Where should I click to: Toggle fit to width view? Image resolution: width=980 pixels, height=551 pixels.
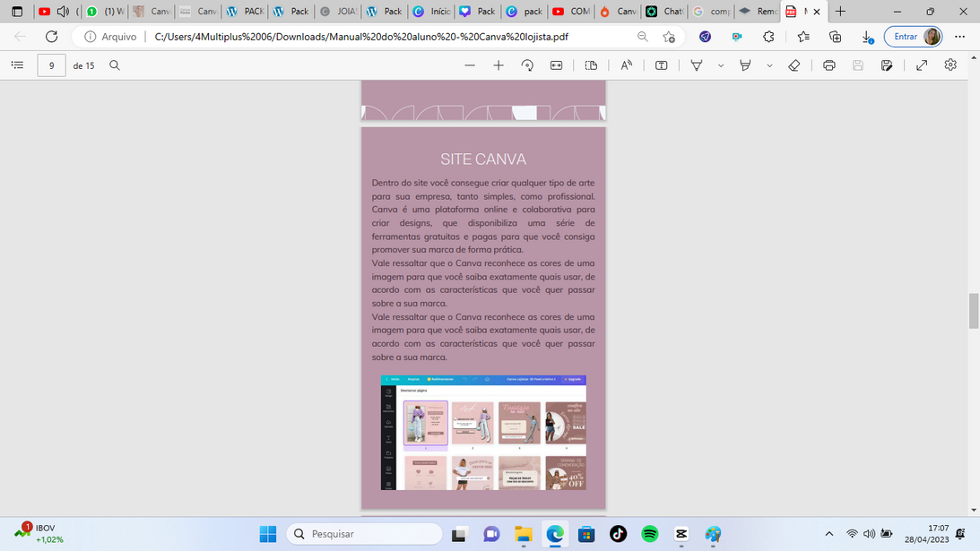point(556,65)
